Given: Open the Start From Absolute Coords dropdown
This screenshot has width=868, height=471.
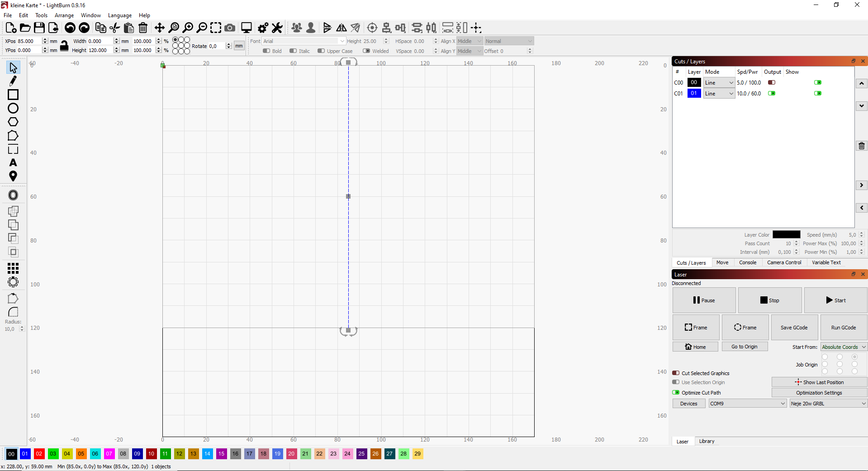Looking at the screenshot, I should click(x=844, y=347).
